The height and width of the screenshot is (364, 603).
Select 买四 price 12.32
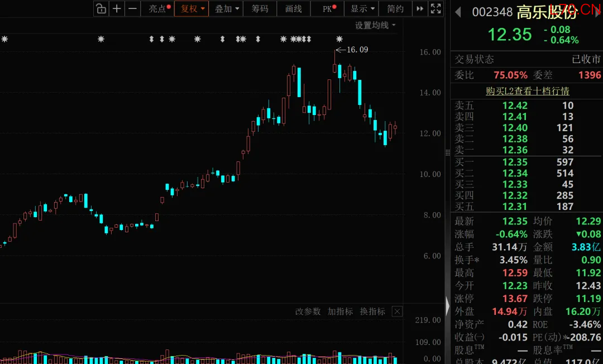click(515, 195)
